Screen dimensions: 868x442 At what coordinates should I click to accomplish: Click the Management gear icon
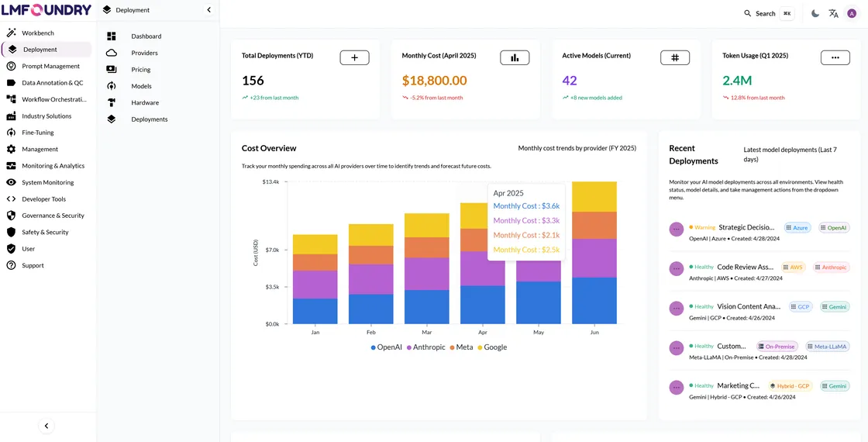[11, 149]
